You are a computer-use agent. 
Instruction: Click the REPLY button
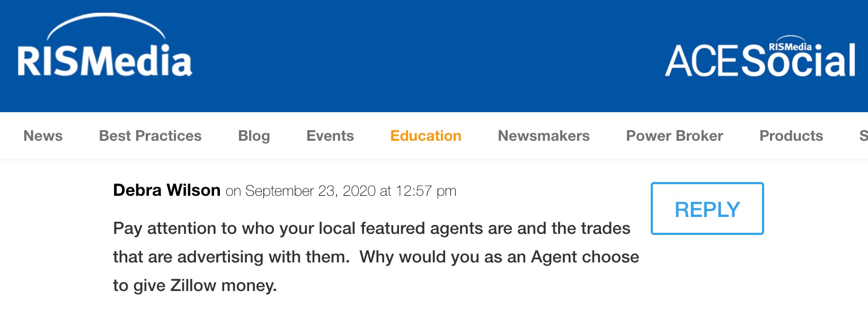(x=707, y=208)
